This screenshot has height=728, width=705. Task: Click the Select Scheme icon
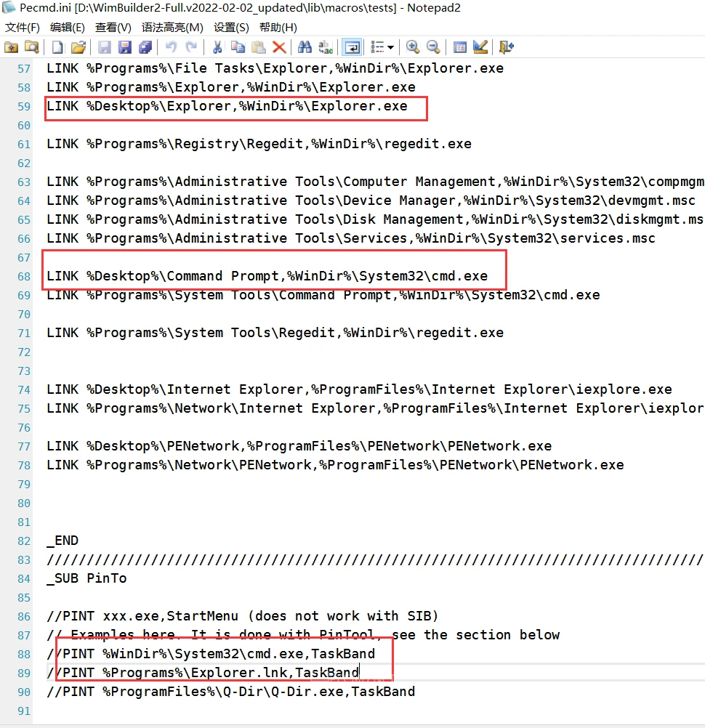pos(459,47)
